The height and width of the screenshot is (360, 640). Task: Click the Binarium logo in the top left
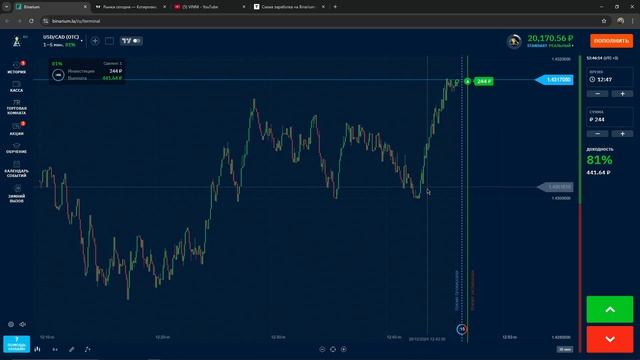tap(17, 41)
